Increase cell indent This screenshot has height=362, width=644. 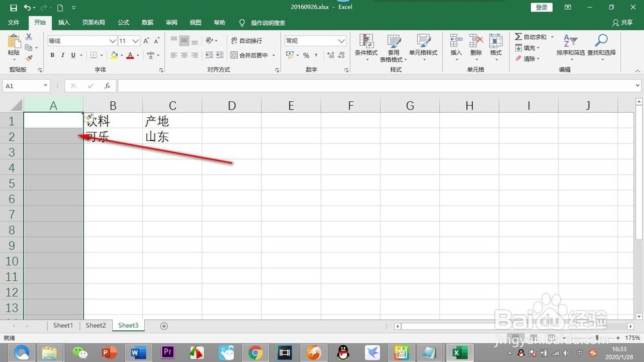(x=220, y=55)
